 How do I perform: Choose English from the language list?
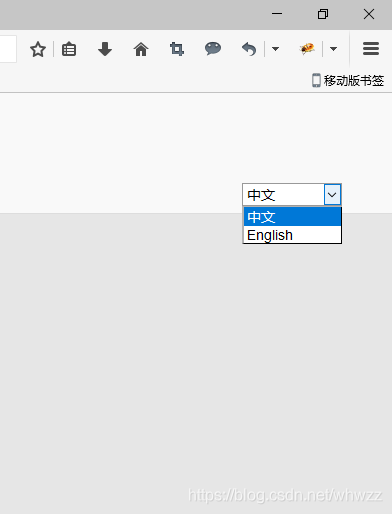[x=292, y=235]
